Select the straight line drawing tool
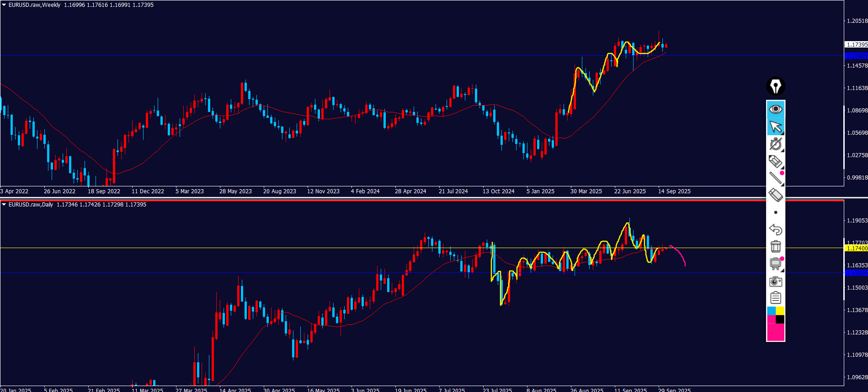Screen dimensions: 868x392 [x=775, y=178]
